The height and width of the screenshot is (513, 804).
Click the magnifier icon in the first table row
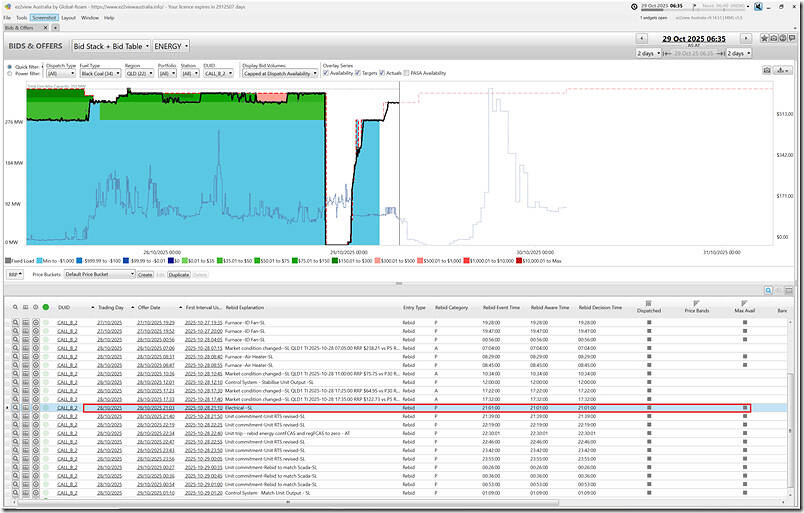coord(17,323)
